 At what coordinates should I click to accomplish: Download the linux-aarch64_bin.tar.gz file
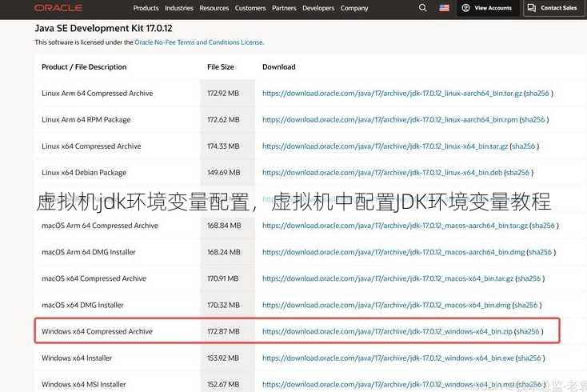(392, 94)
